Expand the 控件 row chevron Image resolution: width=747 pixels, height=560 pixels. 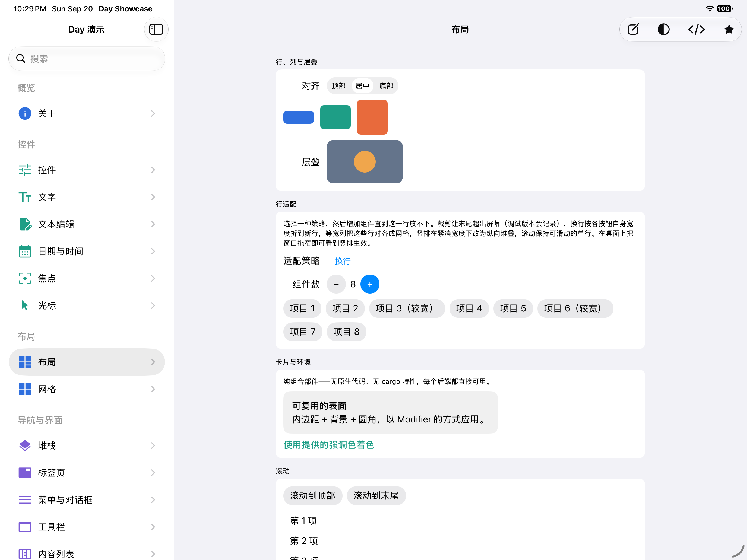(153, 170)
